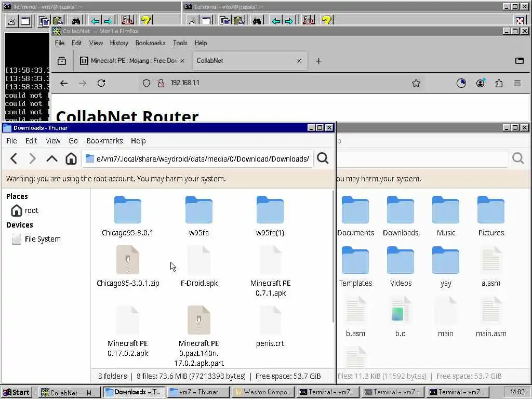Open Firefox History menu

click(x=119, y=43)
